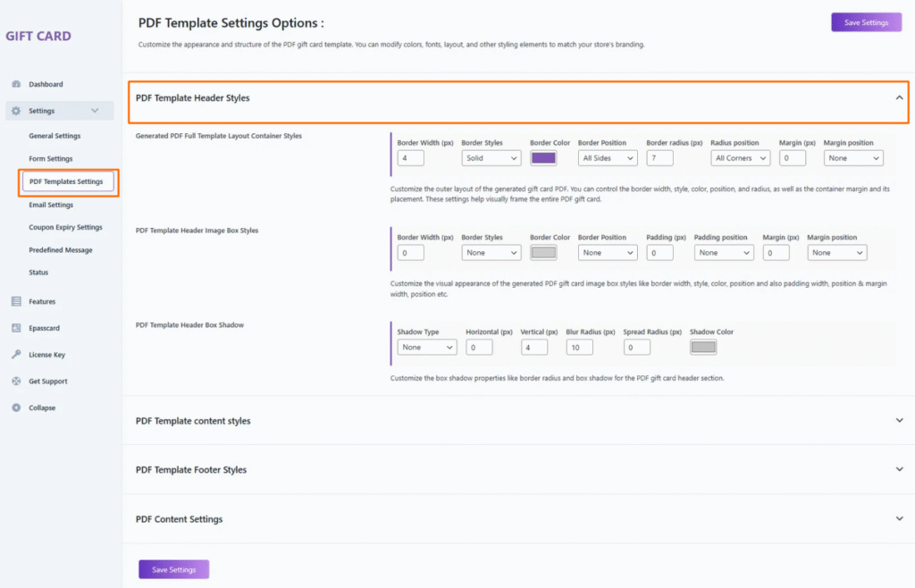Image resolution: width=915 pixels, height=588 pixels.
Task: Click the License Key icon
Action: tap(16, 355)
